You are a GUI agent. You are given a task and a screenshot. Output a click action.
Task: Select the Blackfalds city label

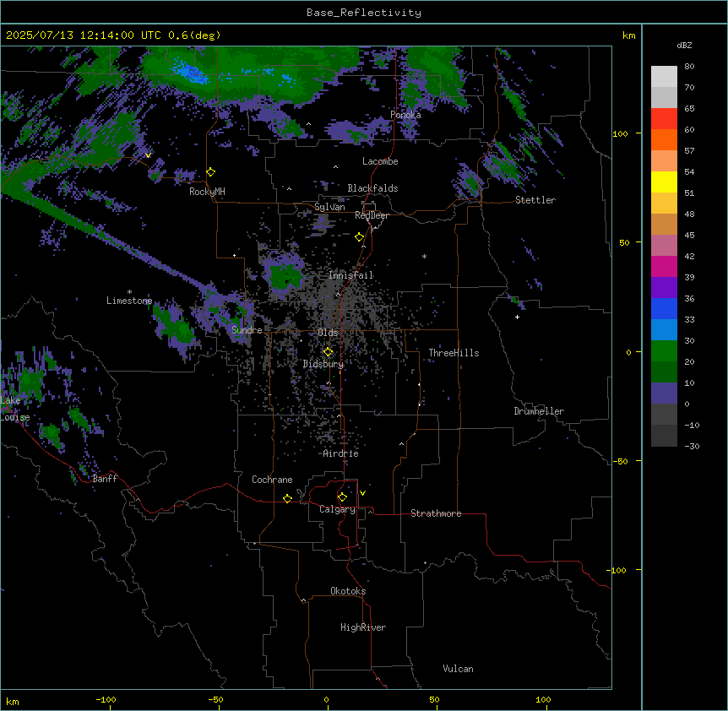tap(372, 188)
